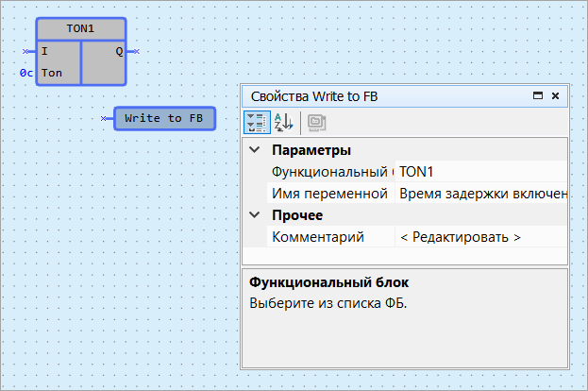Open the property pages icon
The image size is (588, 391).
tap(316, 122)
